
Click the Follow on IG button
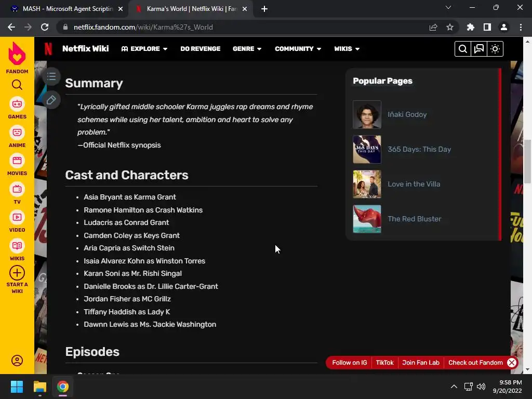pos(350,362)
